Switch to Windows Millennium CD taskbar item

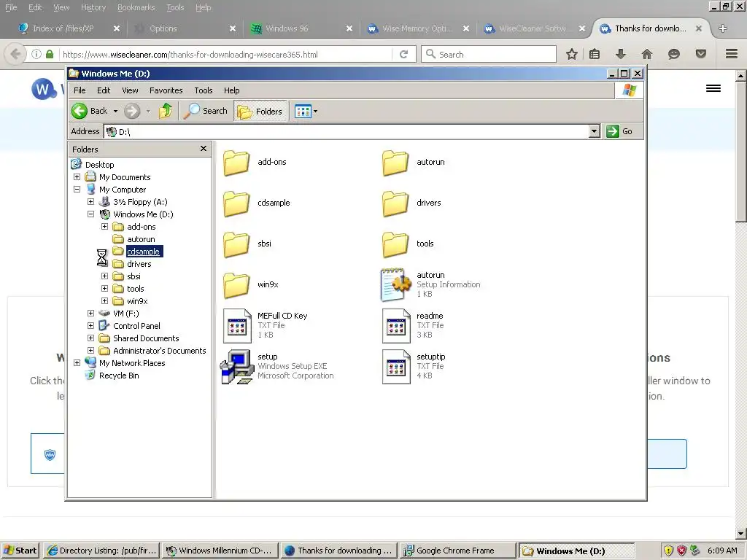click(x=220, y=551)
